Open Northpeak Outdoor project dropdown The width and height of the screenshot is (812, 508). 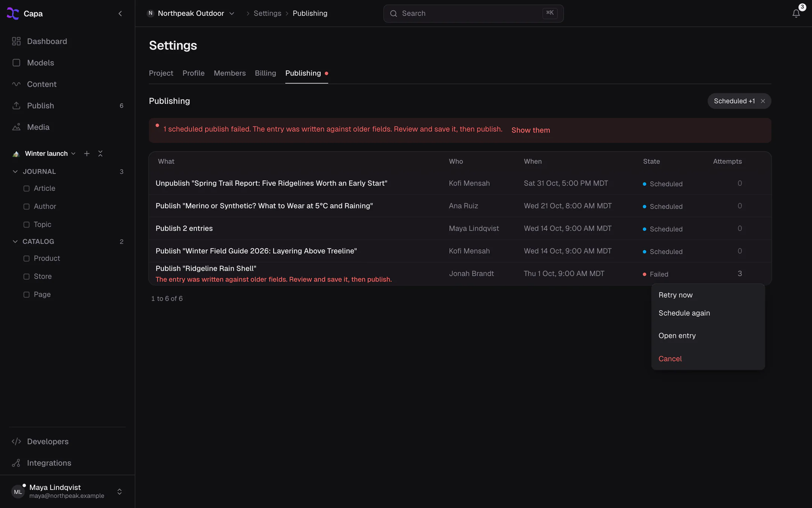(191, 14)
